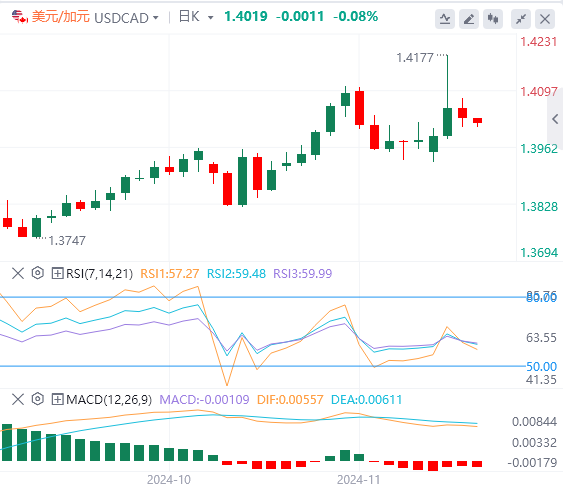Viewport: 563px width, 491px height.
Task: Expand the MACD panel plus box
Action: [57, 399]
